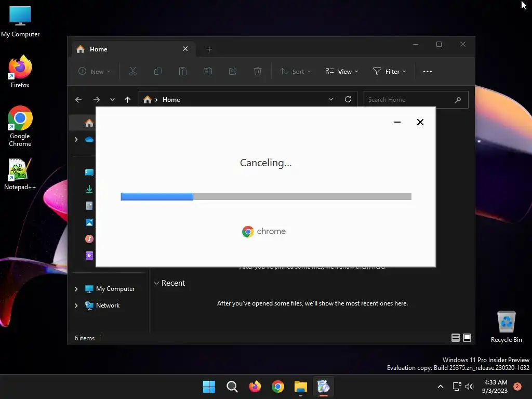Expand the OneDrive tree node
Image resolution: width=532 pixels, height=399 pixels.
point(76,139)
